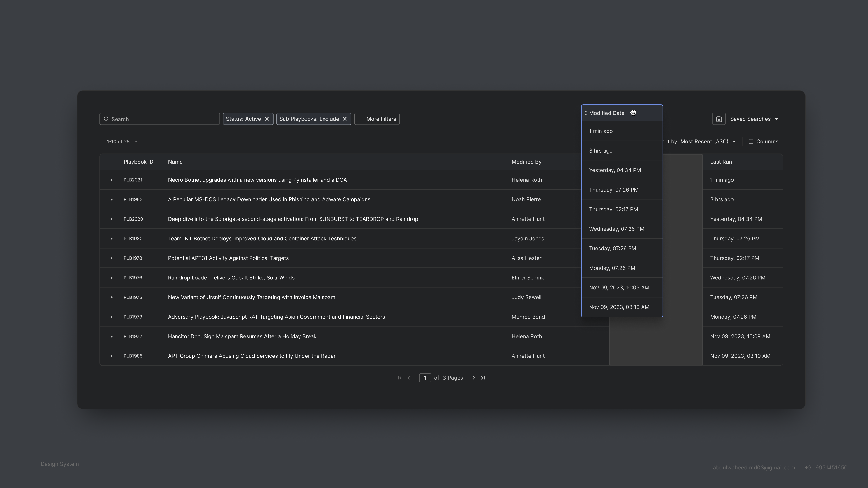Expand row PLB1976
The image size is (868, 488).
(111, 277)
